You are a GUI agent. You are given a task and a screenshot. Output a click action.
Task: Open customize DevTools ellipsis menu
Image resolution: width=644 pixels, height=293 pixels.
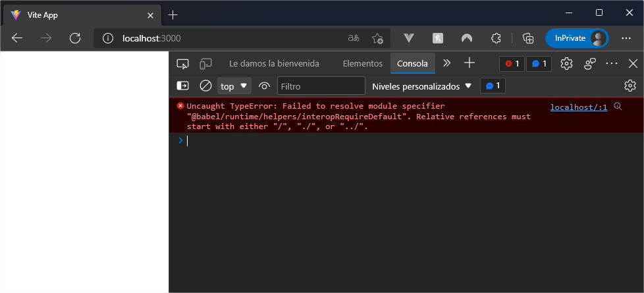612,63
